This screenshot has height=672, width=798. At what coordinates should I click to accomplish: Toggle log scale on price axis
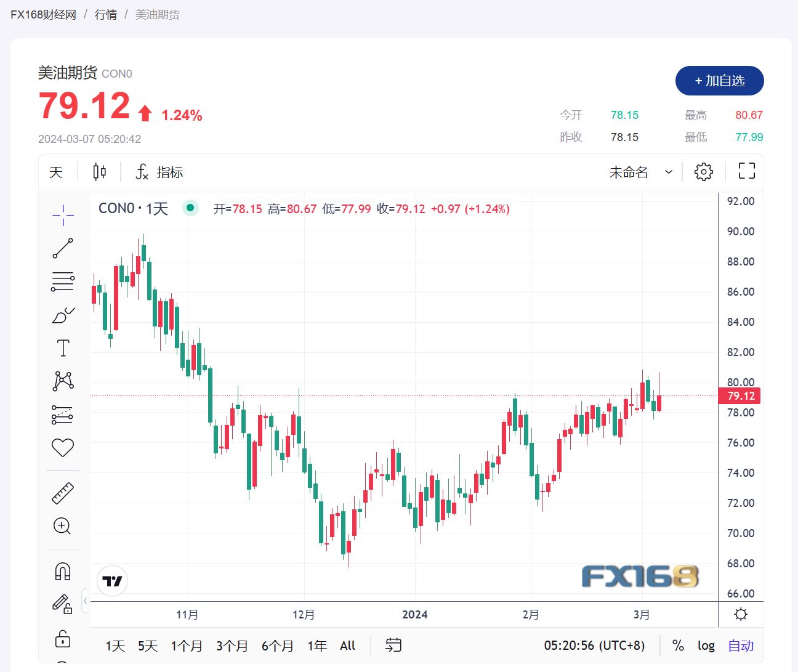[706, 646]
